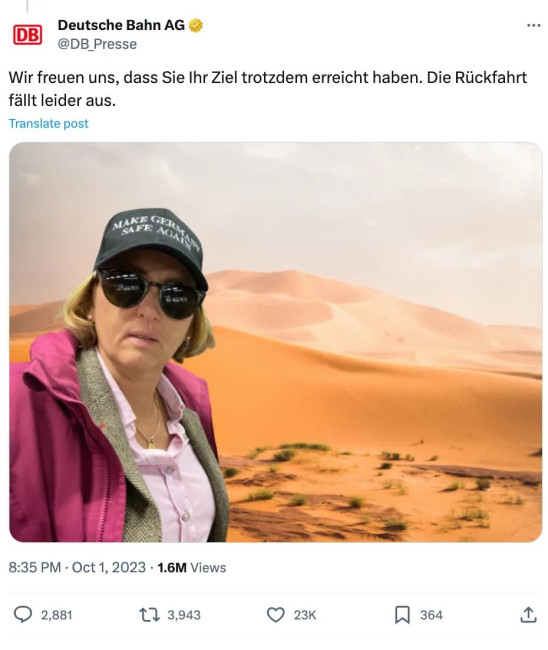Click the DB logo profile avatar
Viewport: 548px width, 650px height.
click(x=27, y=34)
